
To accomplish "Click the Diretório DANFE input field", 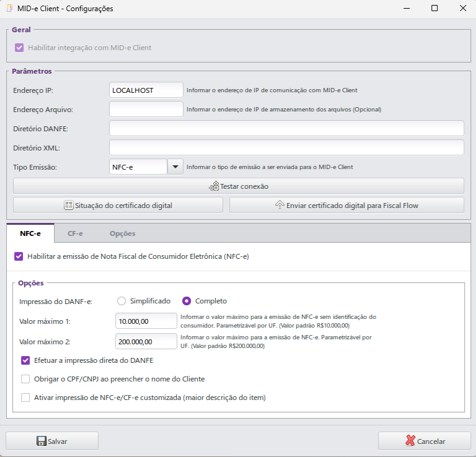I will pos(286,128).
